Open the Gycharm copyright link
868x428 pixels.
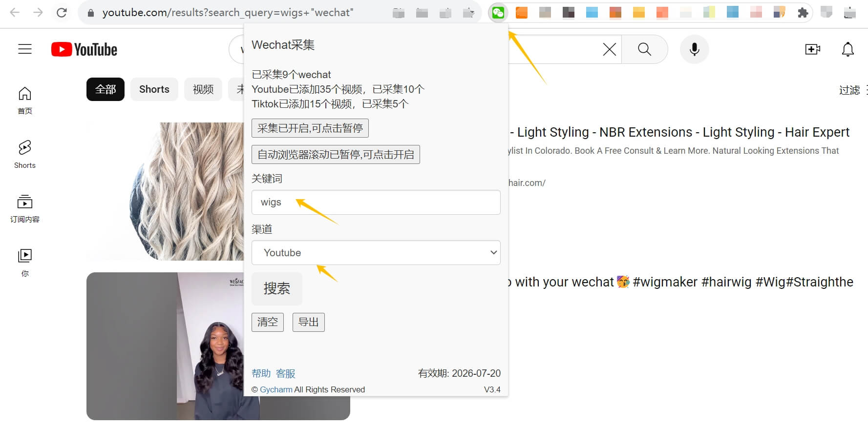point(276,389)
